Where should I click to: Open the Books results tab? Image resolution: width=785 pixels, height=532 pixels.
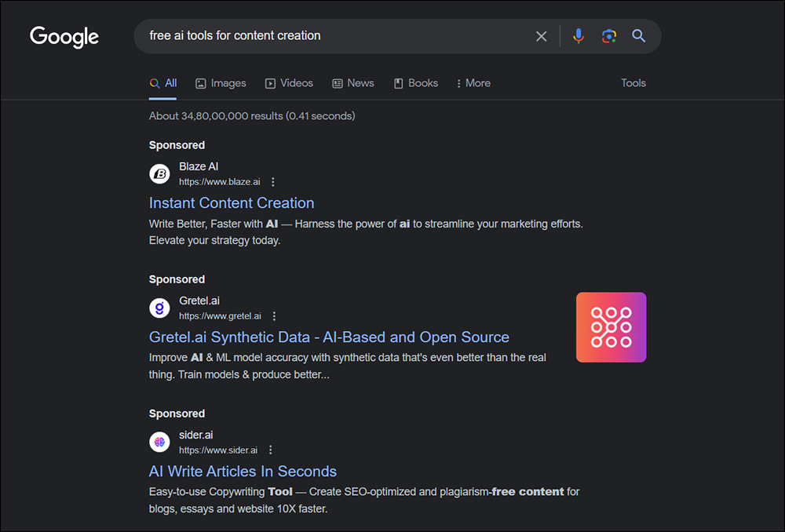point(416,83)
